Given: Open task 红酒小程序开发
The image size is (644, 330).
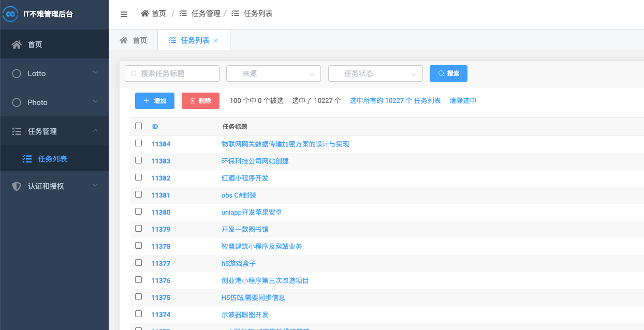Looking at the screenshot, I should click(245, 178).
